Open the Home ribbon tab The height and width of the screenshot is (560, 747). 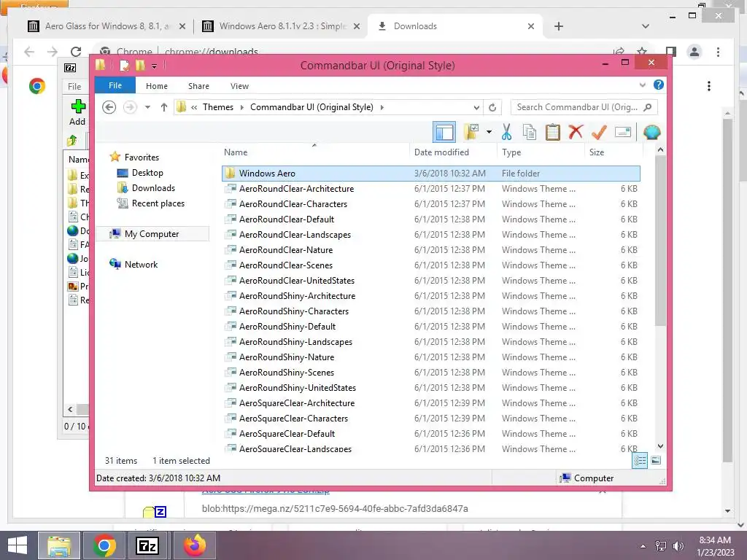pos(157,86)
